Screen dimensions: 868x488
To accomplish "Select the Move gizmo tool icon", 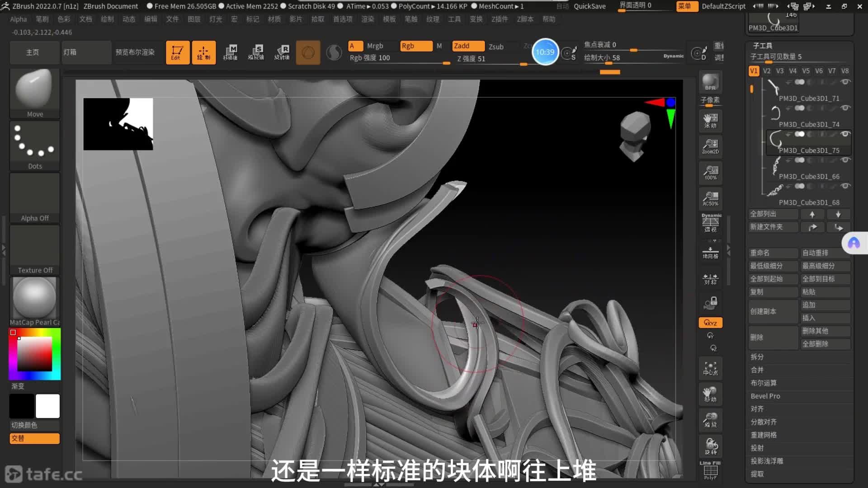I will [231, 52].
